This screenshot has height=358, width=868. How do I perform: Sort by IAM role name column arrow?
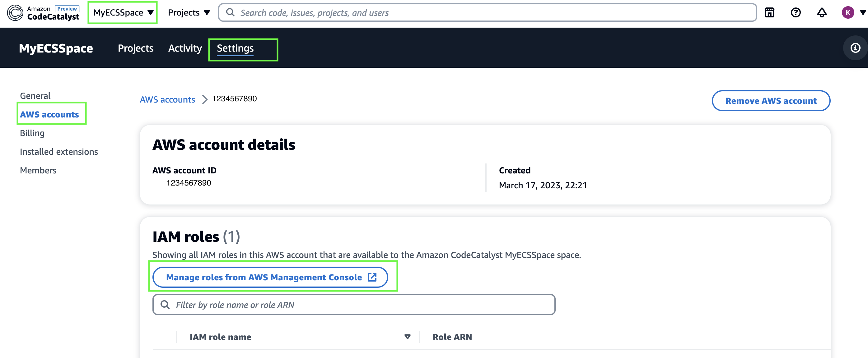[x=407, y=337]
